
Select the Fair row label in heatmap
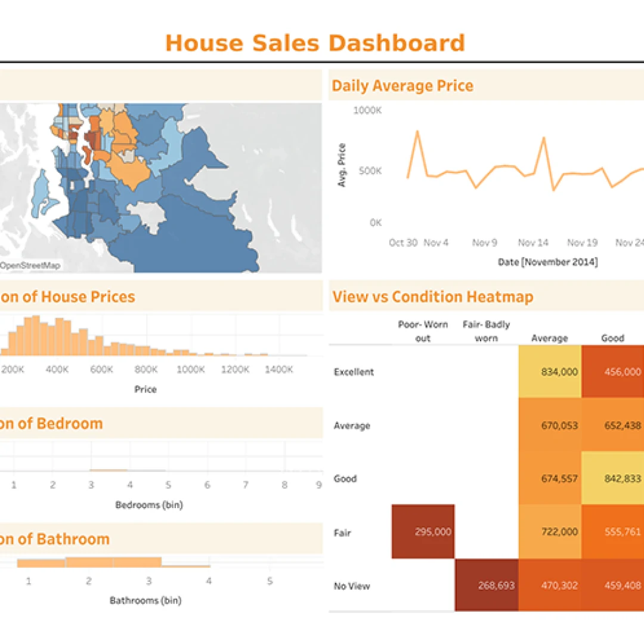[x=342, y=532]
